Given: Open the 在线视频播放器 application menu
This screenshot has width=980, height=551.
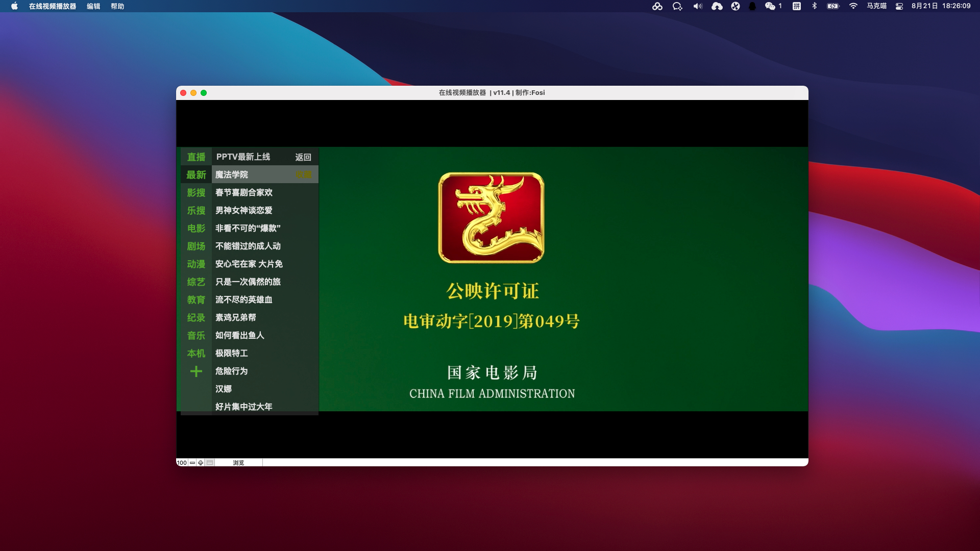Looking at the screenshot, I should point(53,6).
